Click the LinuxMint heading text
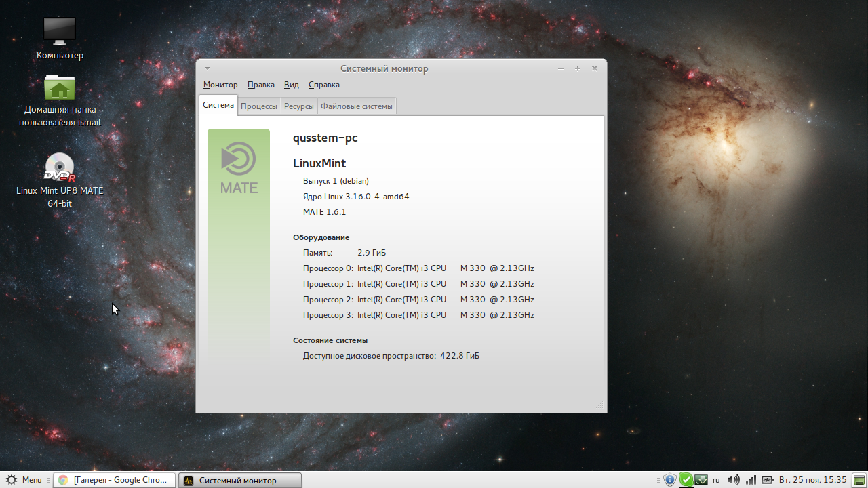Viewport: 868px width, 488px height. tap(319, 163)
